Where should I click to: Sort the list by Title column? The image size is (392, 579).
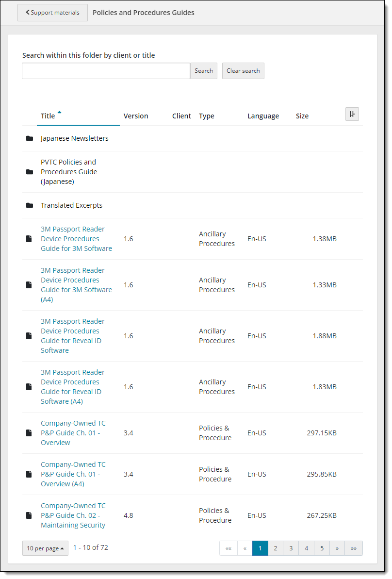pos(48,116)
